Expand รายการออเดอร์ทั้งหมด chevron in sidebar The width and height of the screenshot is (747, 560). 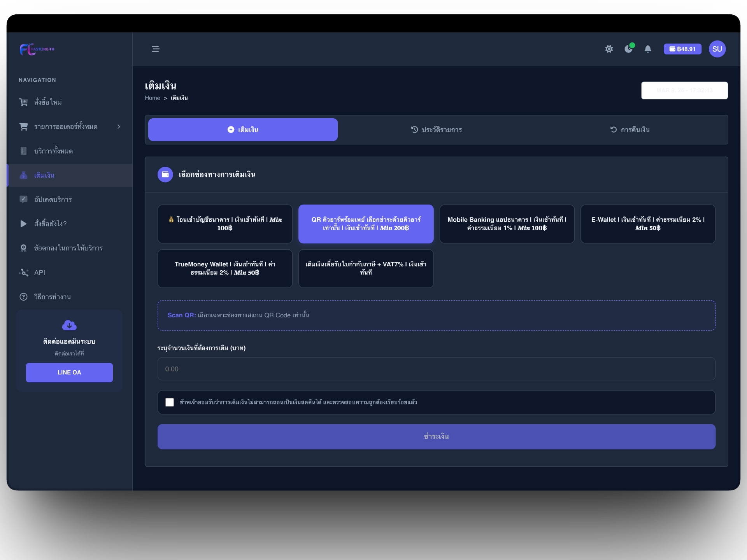(x=119, y=127)
